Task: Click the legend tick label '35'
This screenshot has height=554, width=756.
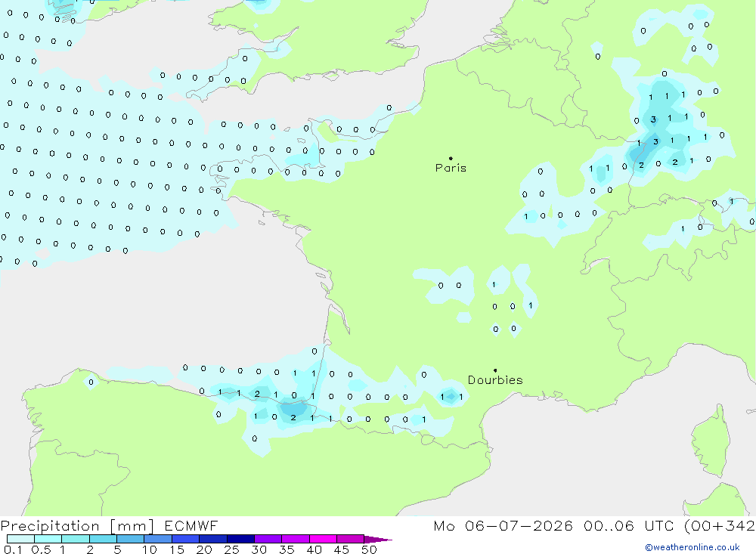Action: click(287, 549)
